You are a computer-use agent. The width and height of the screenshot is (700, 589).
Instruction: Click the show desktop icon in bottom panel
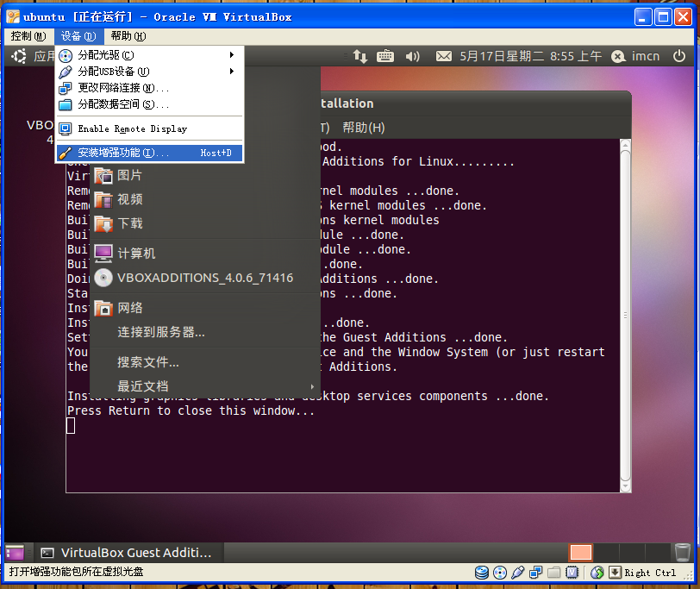(x=15, y=553)
